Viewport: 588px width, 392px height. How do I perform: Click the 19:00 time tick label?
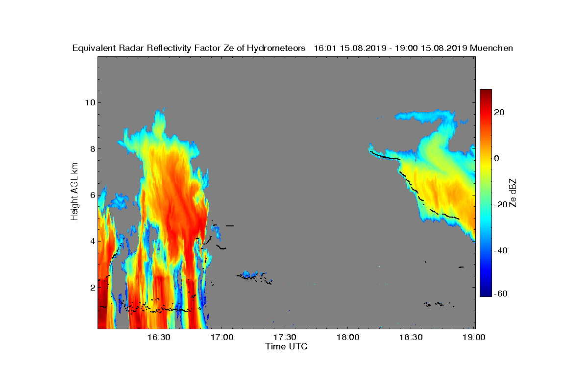(474, 338)
